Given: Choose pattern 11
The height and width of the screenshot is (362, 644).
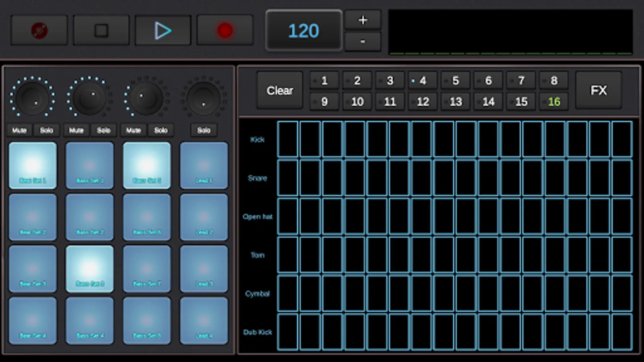Looking at the screenshot, I should pos(390,101).
